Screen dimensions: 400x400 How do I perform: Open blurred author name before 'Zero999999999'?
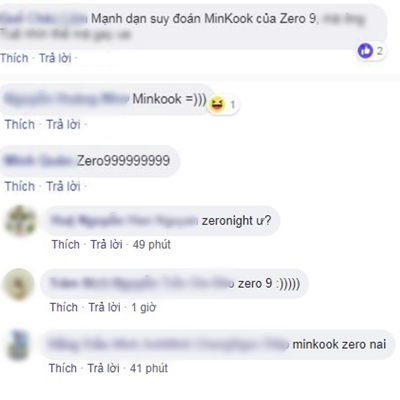coord(38,161)
